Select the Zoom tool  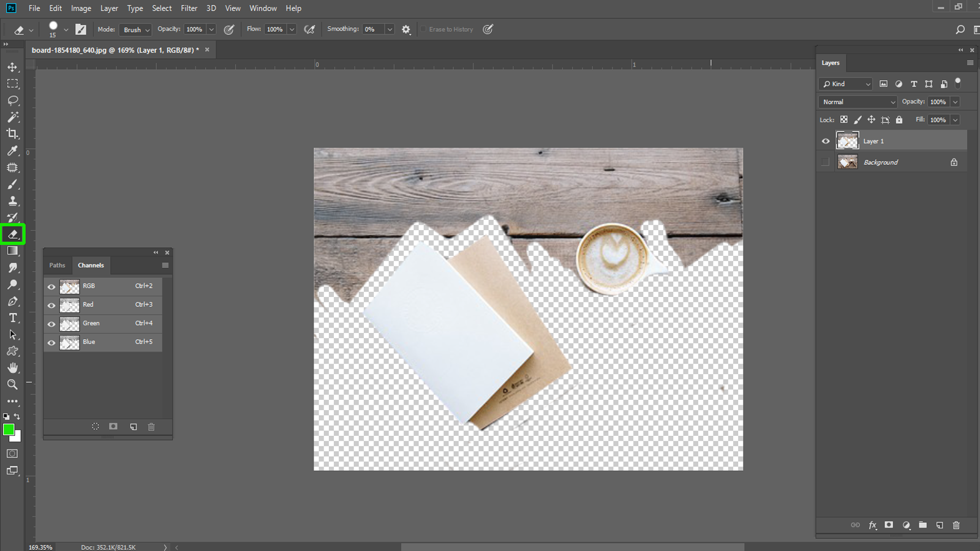13,384
